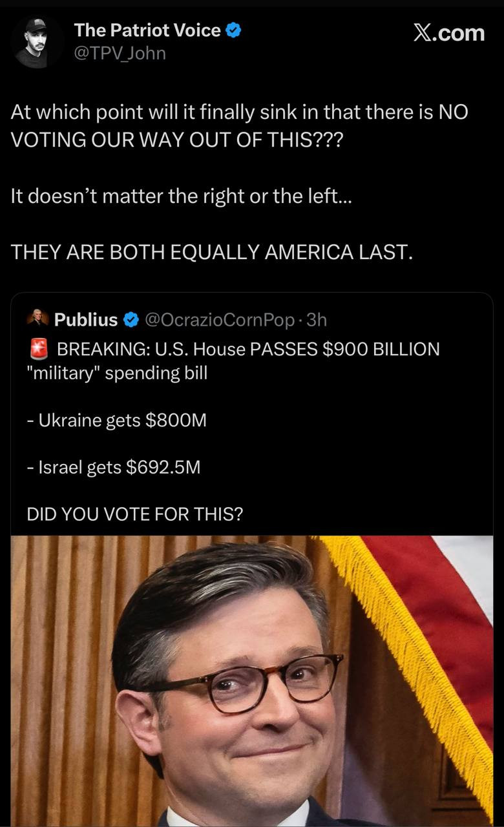This screenshot has width=504, height=827.
Task: Open the Publius profile avatar
Action: pos(38,319)
